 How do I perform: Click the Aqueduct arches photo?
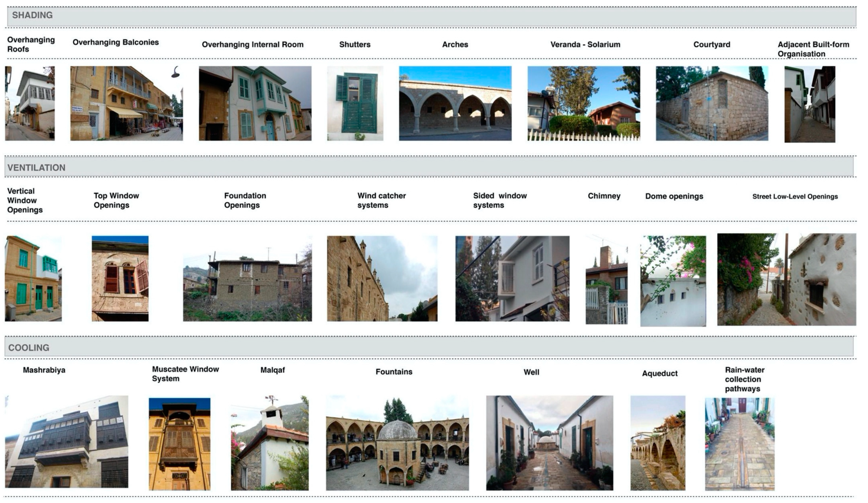[x=657, y=443]
